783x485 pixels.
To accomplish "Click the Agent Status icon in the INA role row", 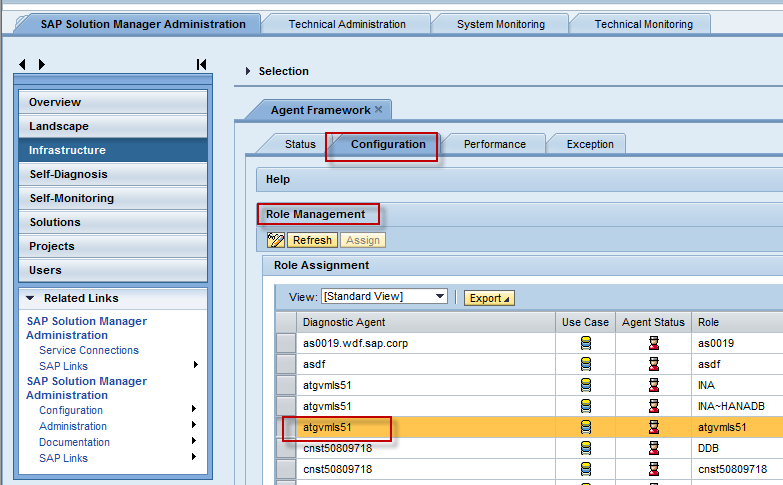I will tap(654, 385).
